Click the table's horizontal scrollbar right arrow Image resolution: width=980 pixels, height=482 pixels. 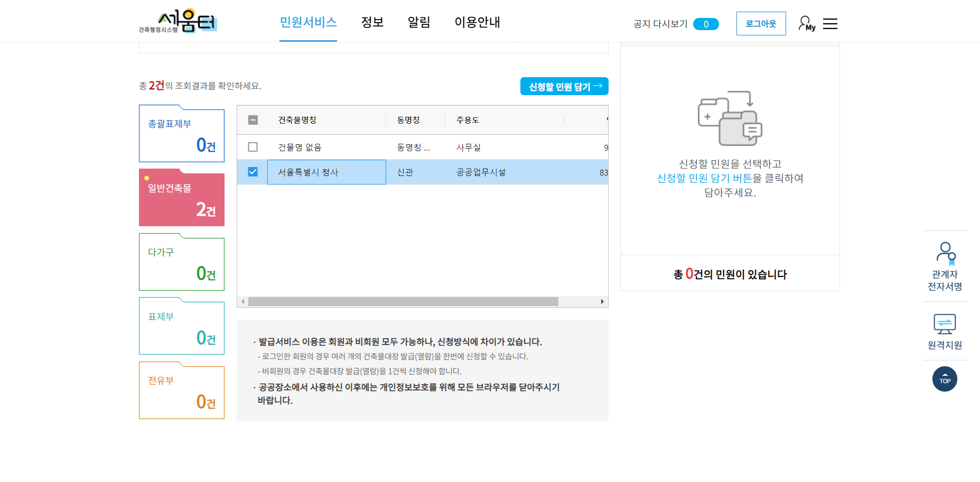(x=602, y=301)
